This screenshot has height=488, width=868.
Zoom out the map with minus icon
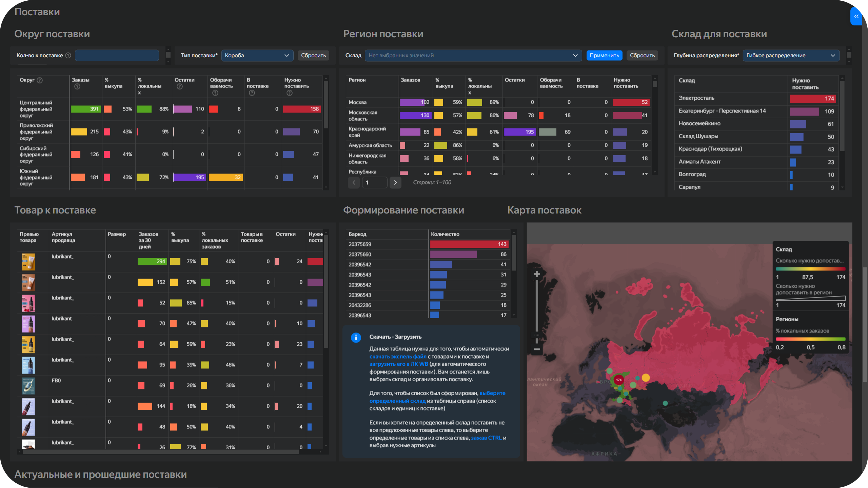tap(537, 349)
